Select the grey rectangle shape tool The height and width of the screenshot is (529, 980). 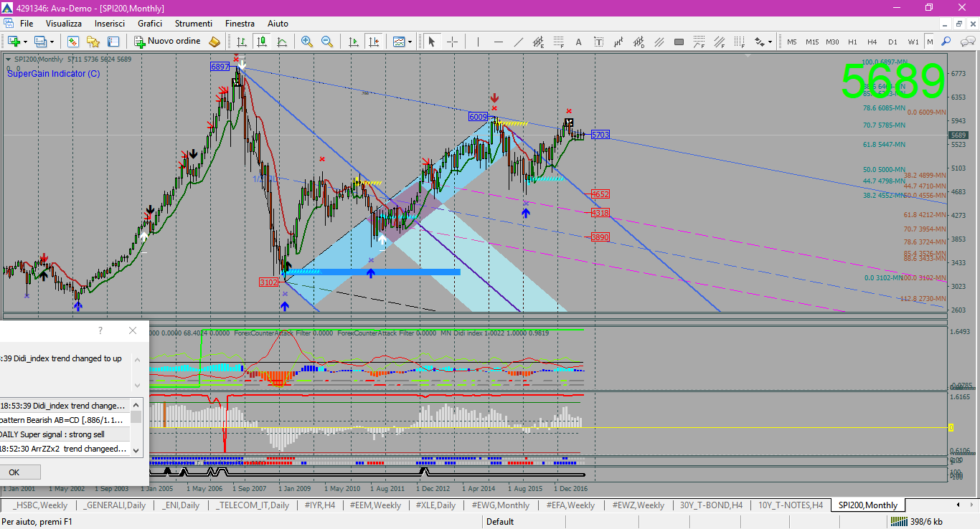tap(679, 42)
